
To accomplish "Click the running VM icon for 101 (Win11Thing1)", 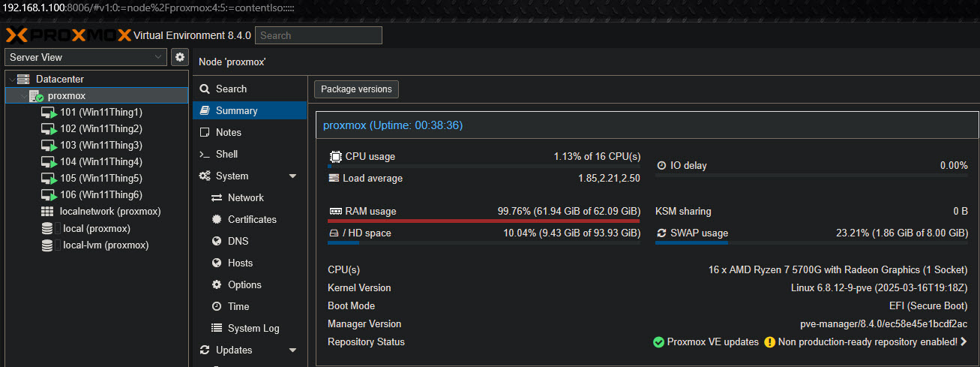I will (x=49, y=113).
